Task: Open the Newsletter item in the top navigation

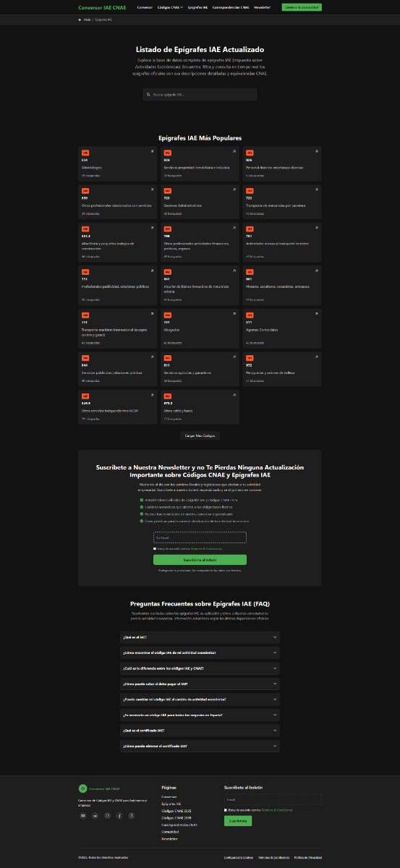Action: [263, 7]
